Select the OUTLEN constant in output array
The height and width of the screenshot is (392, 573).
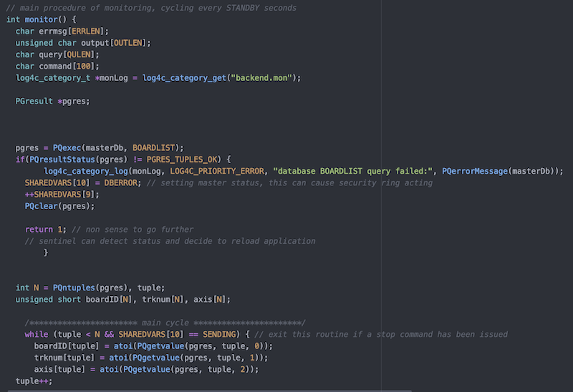[x=129, y=43]
